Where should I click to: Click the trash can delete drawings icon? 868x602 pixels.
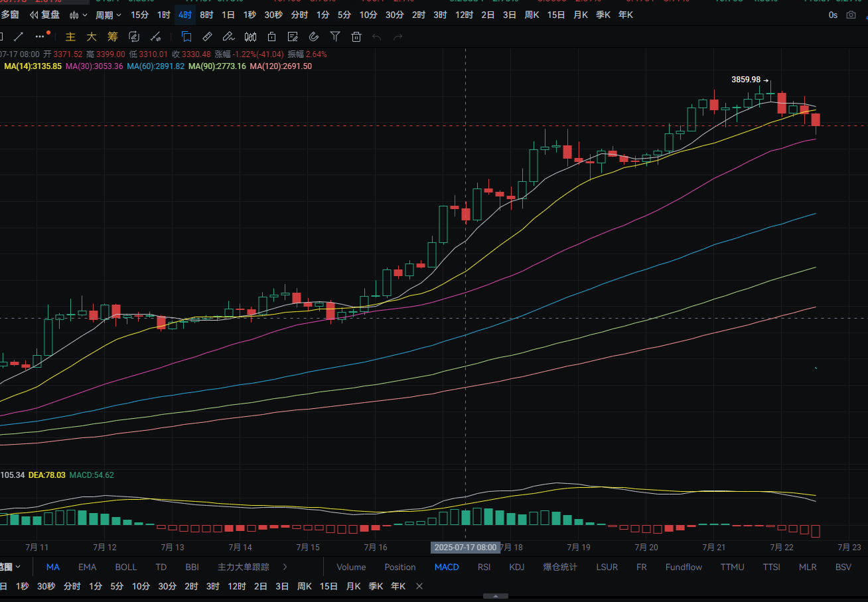(356, 37)
